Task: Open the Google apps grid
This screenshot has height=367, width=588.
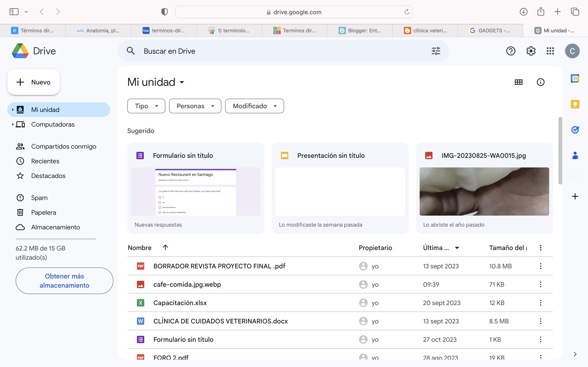Action: click(x=550, y=51)
